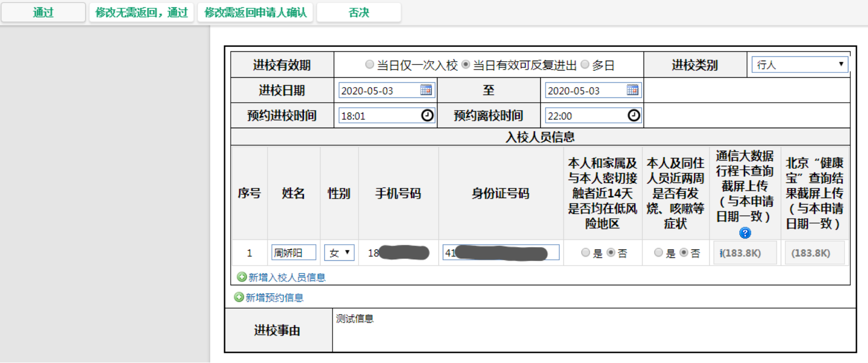Open the 进校类别 dropdown showing 行人
Image resolution: width=868 pixels, height=363 pixels.
pyautogui.click(x=800, y=65)
